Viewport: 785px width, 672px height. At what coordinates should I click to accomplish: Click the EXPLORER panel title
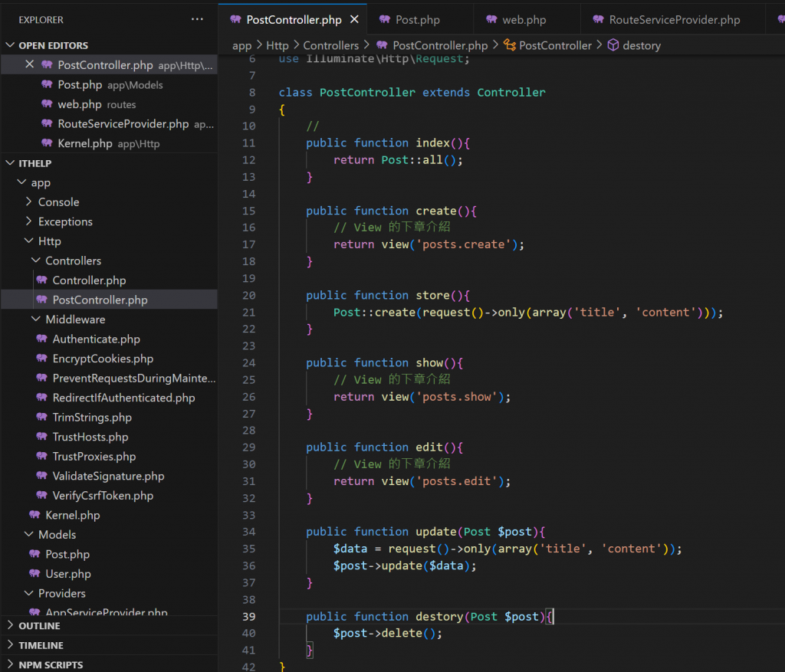41,19
